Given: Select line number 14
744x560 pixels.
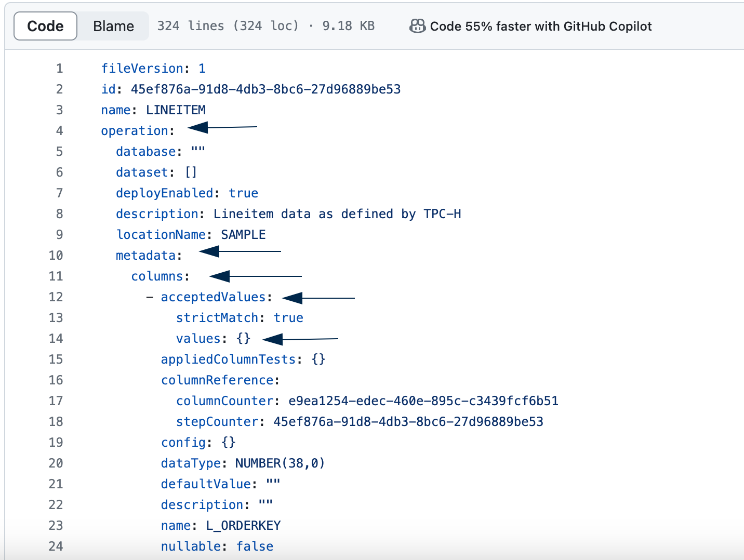Looking at the screenshot, I should (56, 339).
